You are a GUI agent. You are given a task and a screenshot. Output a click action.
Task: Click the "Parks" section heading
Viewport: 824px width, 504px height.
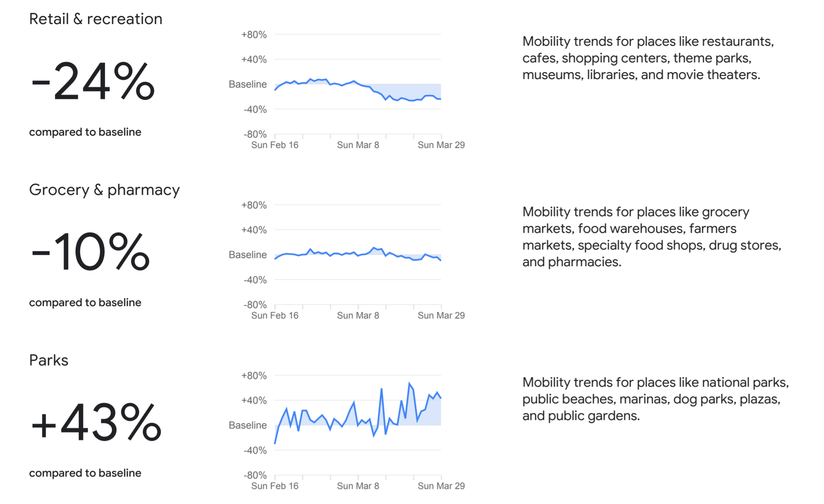pyautogui.click(x=49, y=360)
